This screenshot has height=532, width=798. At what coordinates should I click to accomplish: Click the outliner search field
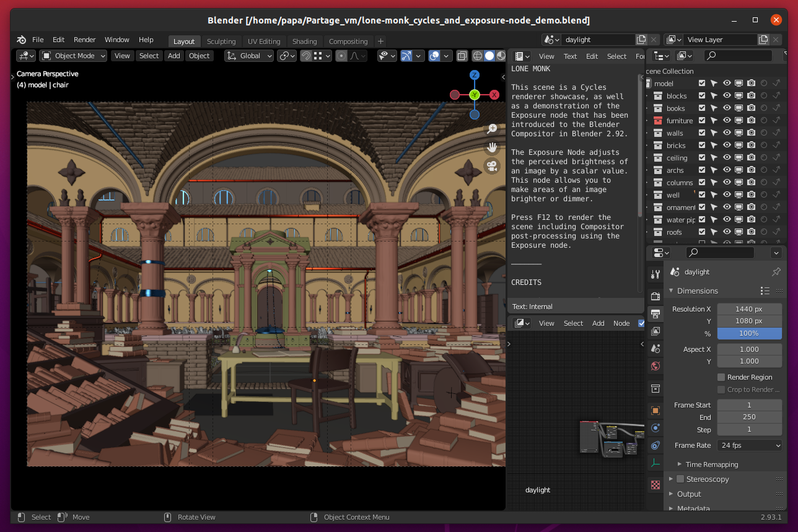(x=739, y=56)
